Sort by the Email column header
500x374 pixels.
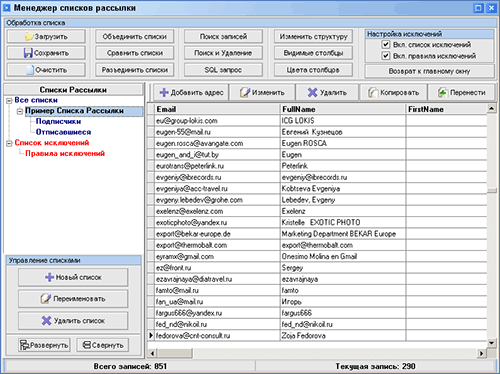(217, 109)
